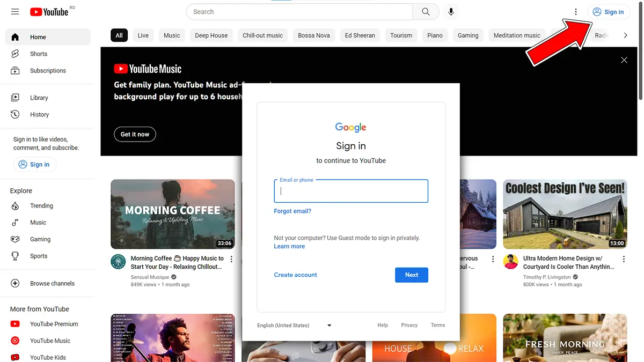Close the YouTube Music banner
644x362 pixels.
tap(624, 60)
